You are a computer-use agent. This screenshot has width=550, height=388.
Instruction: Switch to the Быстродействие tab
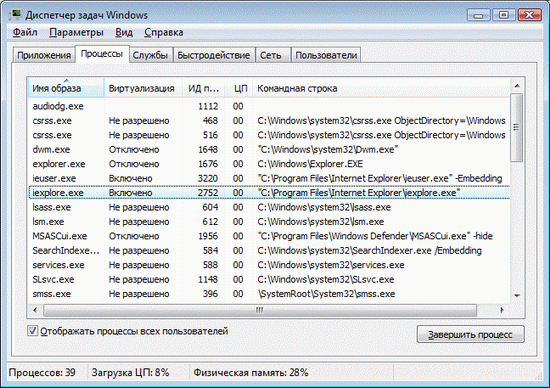[x=214, y=55]
